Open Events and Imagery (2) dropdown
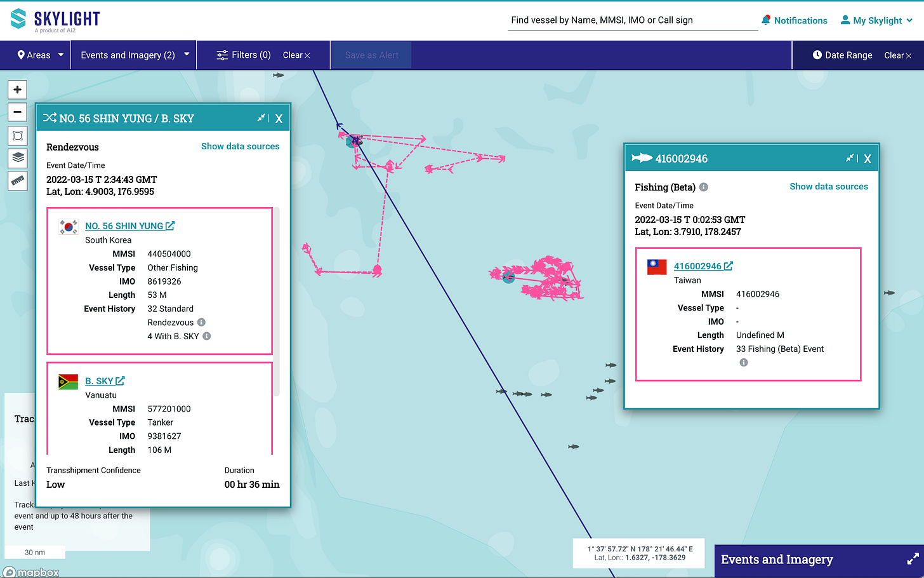 click(x=135, y=55)
